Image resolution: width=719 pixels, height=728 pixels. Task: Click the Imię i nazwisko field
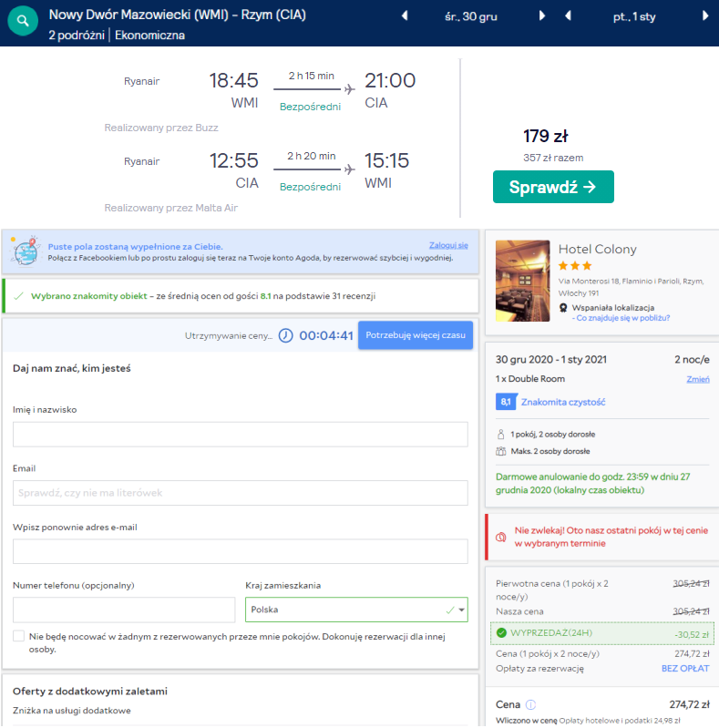click(x=240, y=434)
